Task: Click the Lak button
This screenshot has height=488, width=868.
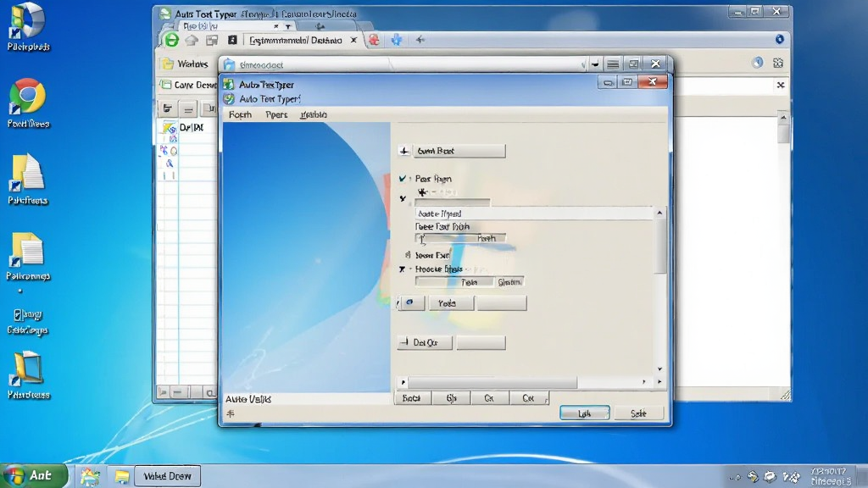Action: (x=585, y=413)
